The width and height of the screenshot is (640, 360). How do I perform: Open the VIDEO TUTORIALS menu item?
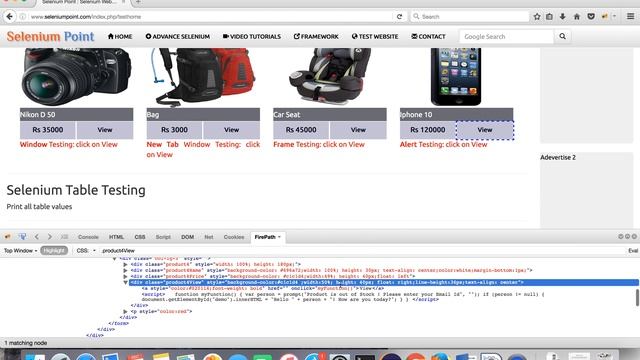pos(252,36)
